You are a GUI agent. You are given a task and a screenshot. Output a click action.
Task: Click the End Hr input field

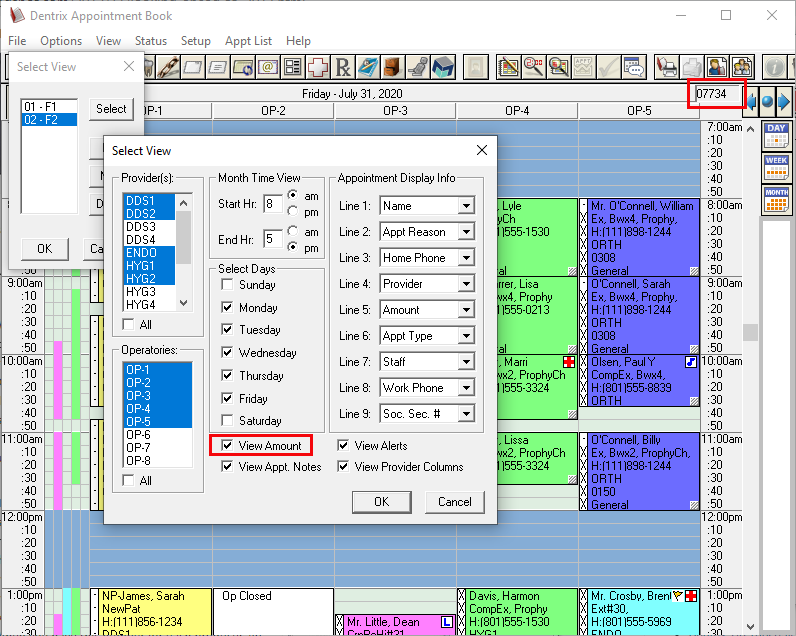click(x=273, y=239)
